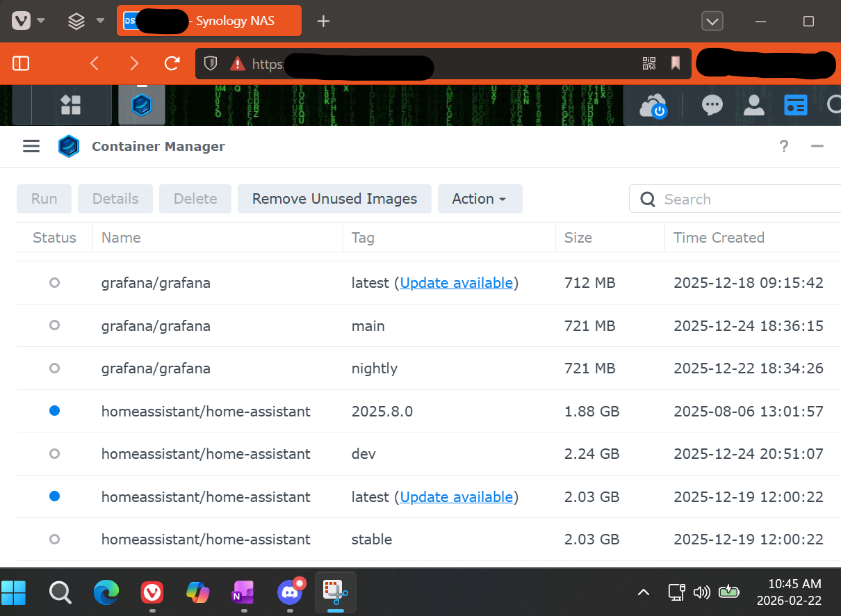Expand the Action dropdown button

[x=480, y=199]
